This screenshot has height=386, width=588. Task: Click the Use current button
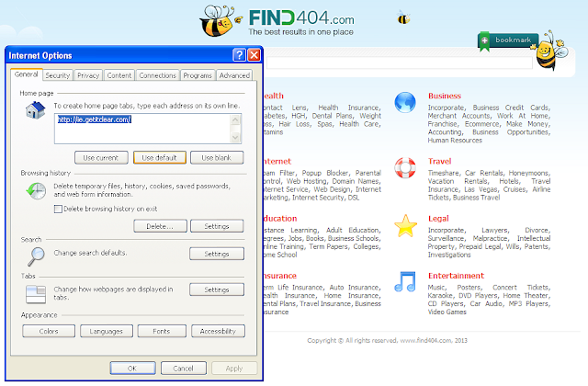[101, 158]
